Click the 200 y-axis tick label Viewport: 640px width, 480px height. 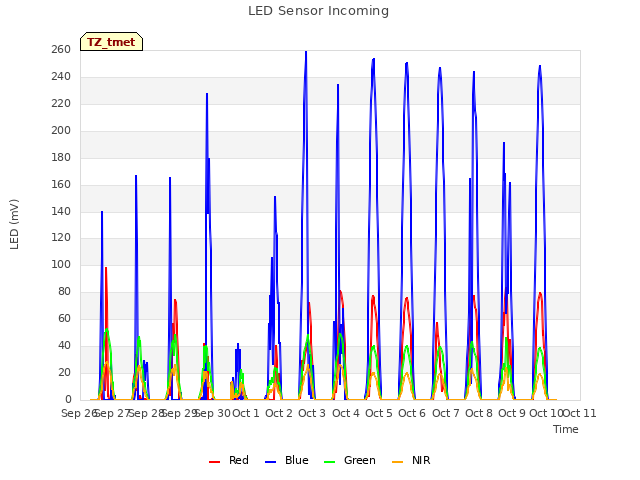coord(61,131)
